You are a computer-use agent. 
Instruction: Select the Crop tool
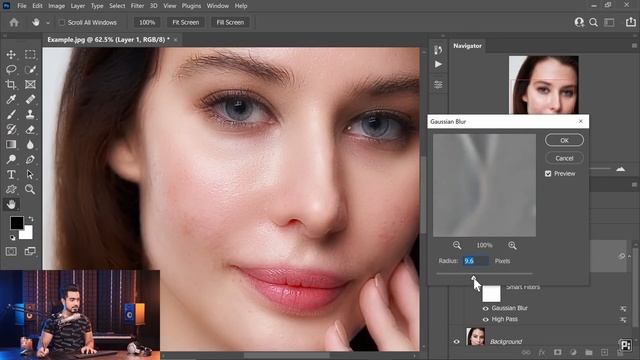11,84
